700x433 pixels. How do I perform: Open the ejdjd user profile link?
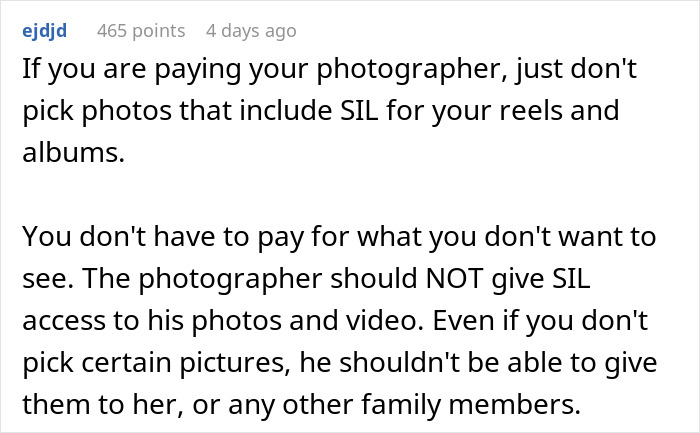tap(44, 31)
